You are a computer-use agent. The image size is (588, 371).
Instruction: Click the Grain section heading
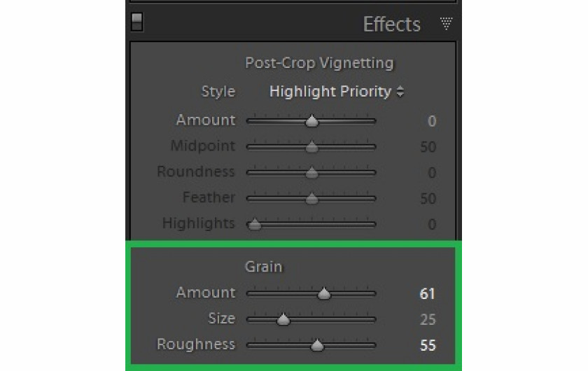tap(264, 267)
